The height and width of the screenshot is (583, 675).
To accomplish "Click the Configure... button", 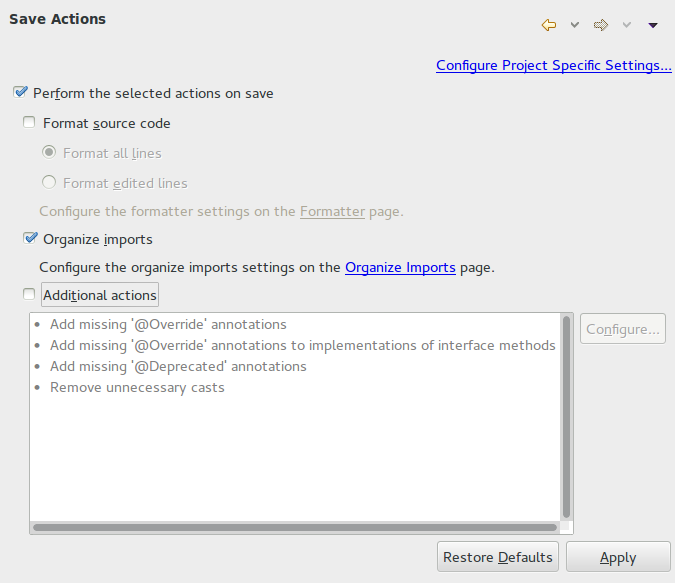I will [x=623, y=329].
